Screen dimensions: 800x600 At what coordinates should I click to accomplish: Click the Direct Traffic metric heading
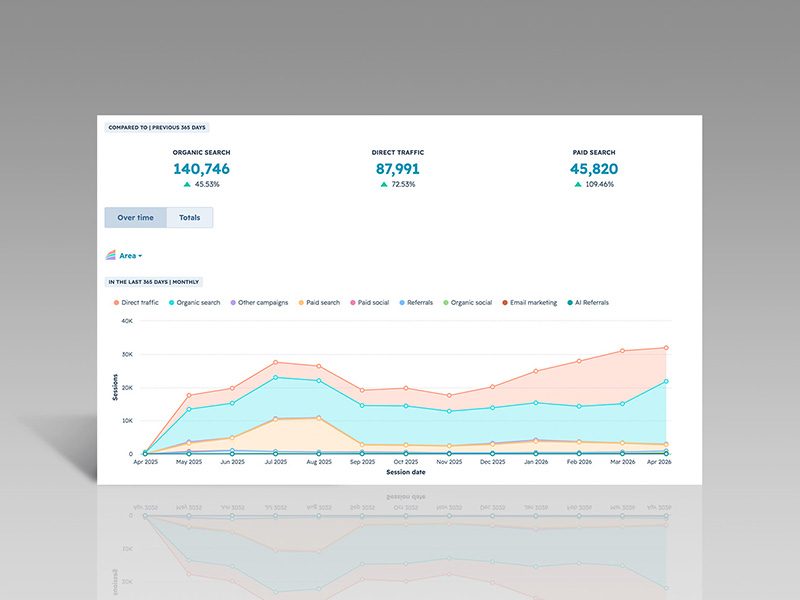point(397,152)
